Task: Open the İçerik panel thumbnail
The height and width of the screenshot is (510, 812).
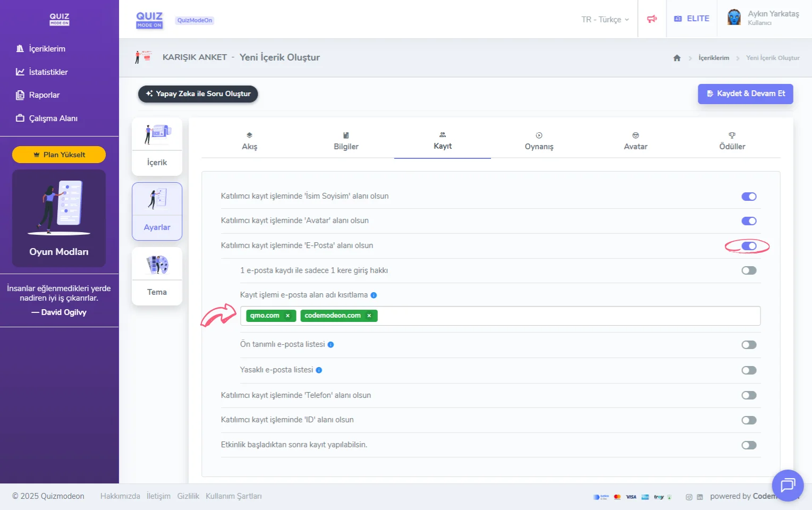Action: click(x=157, y=147)
